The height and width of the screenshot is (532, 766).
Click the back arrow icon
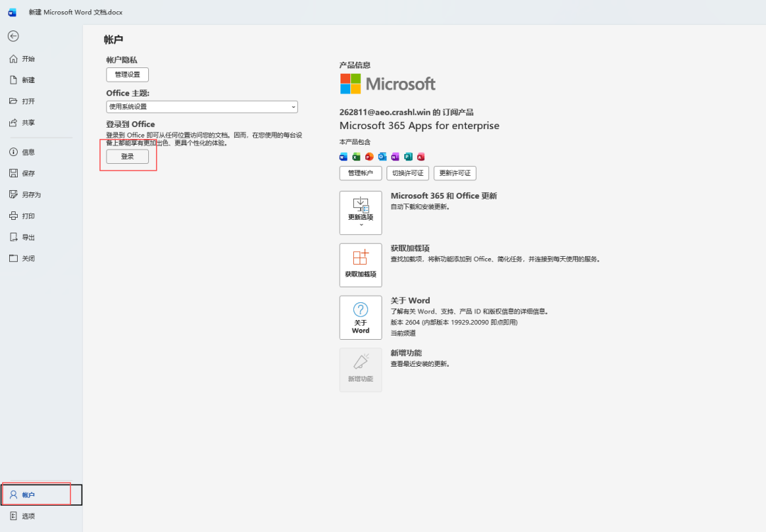(x=13, y=36)
